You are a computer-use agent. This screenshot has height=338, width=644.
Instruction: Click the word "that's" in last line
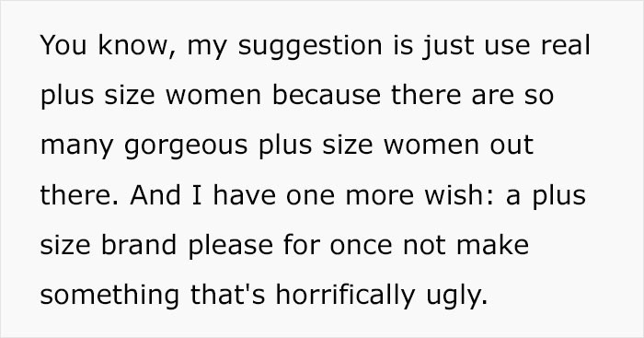coord(227,295)
